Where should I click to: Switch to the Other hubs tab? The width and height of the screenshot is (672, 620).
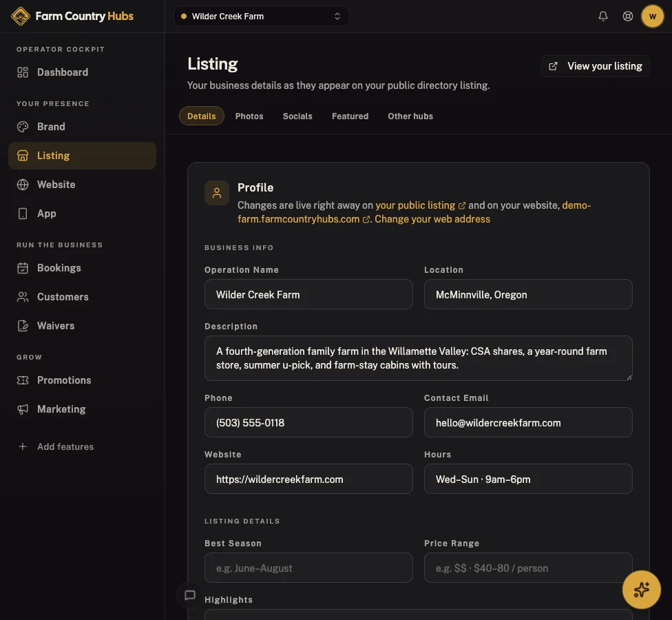pyautogui.click(x=410, y=116)
